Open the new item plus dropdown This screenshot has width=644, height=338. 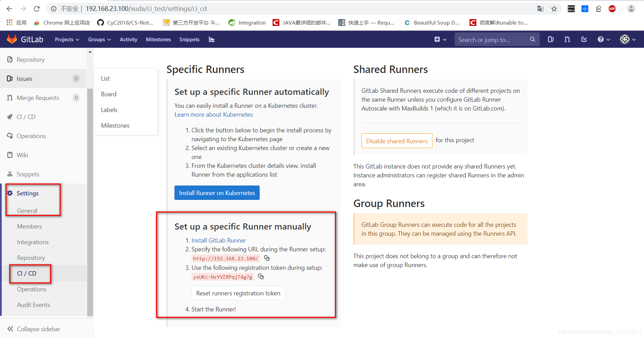pyautogui.click(x=440, y=40)
